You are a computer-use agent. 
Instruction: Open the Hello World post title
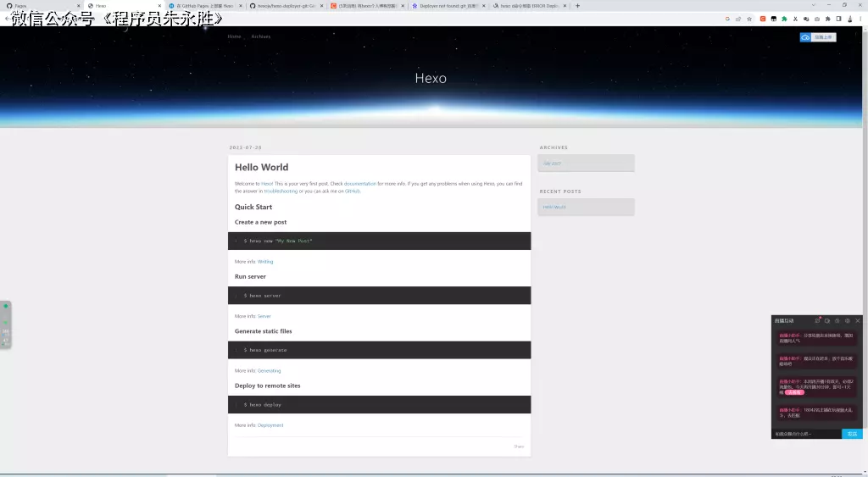(x=261, y=167)
